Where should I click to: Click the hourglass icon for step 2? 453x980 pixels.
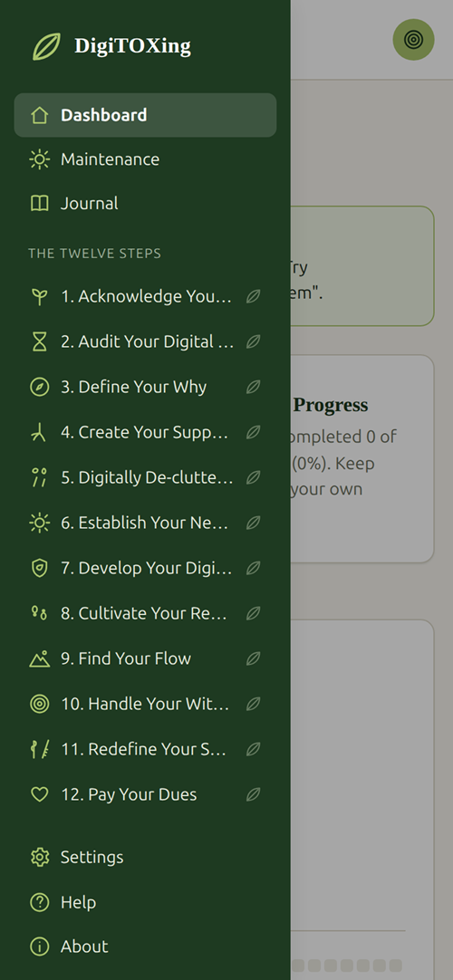pyautogui.click(x=39, y=341)
